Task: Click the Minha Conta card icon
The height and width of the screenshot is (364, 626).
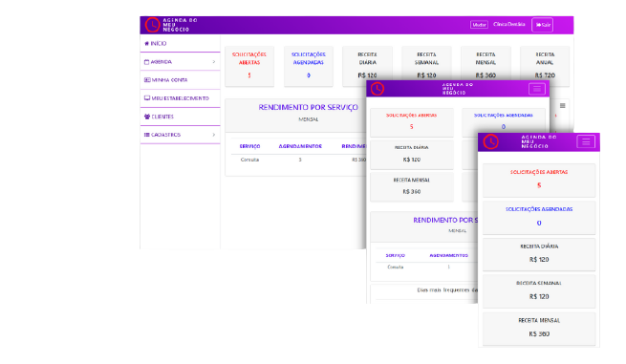Action: tap(147, 80)
